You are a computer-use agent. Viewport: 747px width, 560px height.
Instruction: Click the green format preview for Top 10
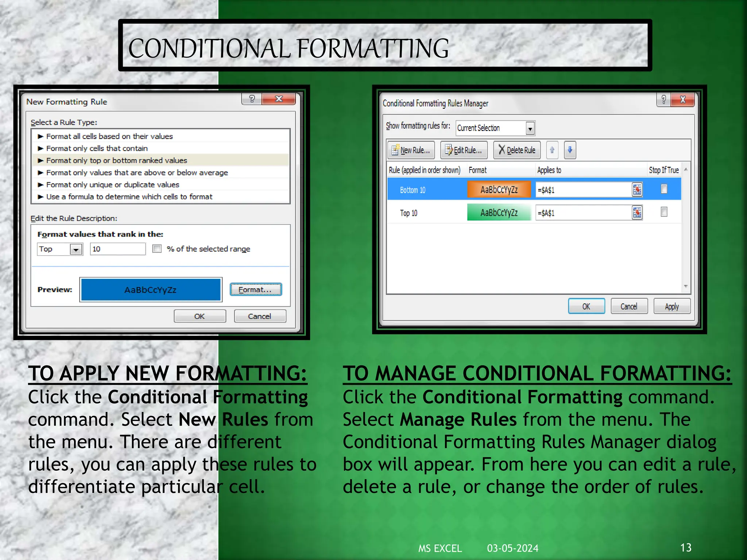[499, 213]
